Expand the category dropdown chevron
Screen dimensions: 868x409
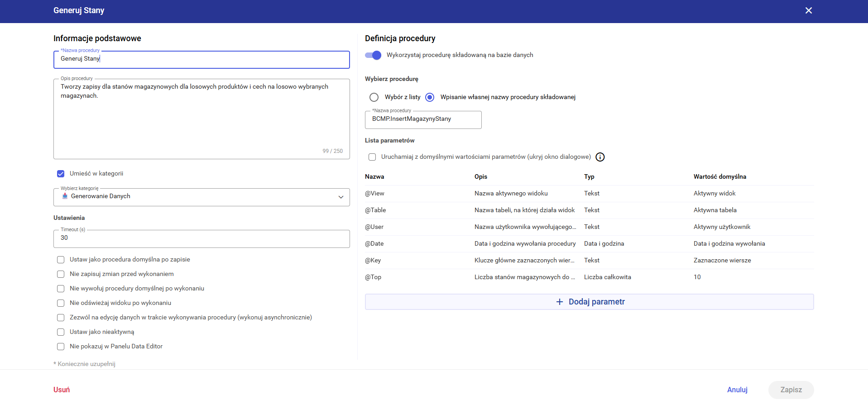click(340, 197)
